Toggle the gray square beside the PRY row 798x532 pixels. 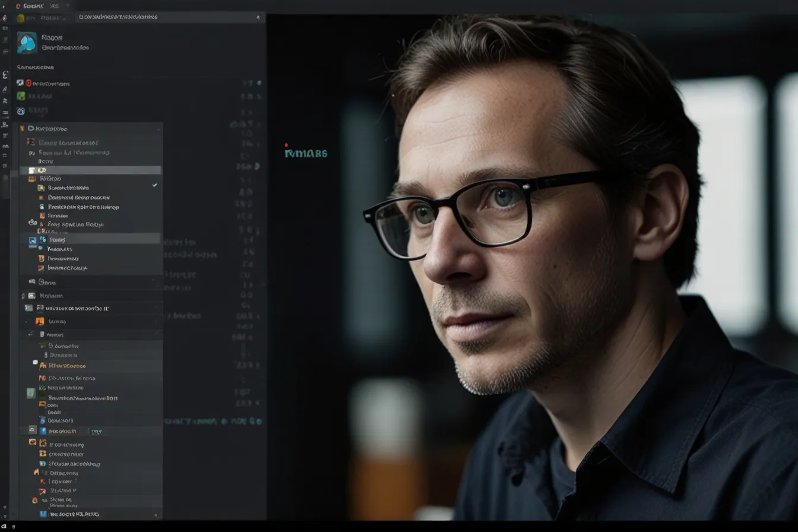pos(32,430)
